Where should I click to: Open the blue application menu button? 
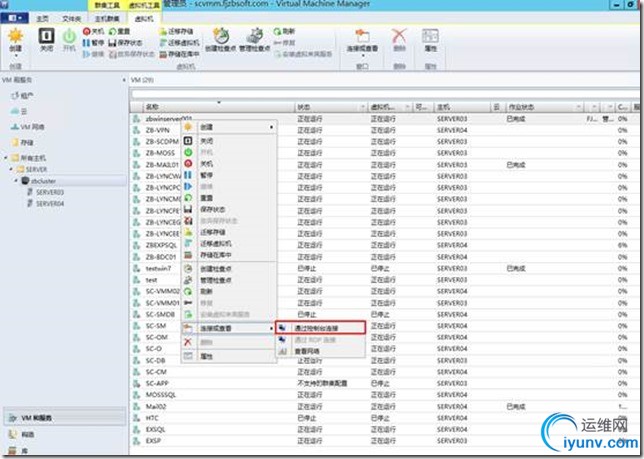[15, 18]
